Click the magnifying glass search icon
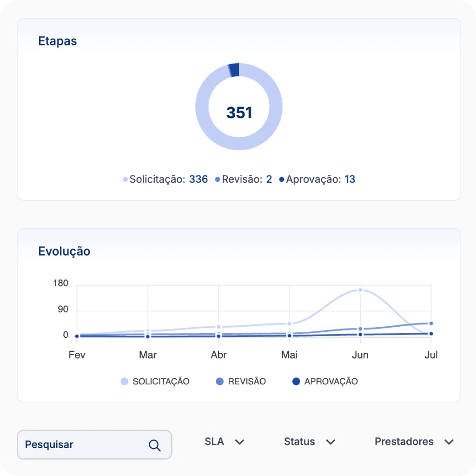Image resolution: width=476 pixels, height=476 pixels. point(154,445)
